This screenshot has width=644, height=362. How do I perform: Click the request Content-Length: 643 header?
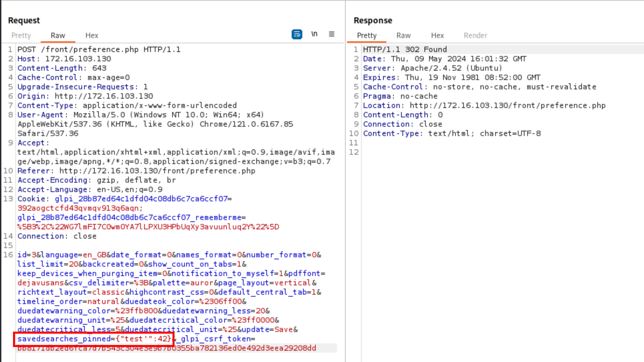click(62, 68)
